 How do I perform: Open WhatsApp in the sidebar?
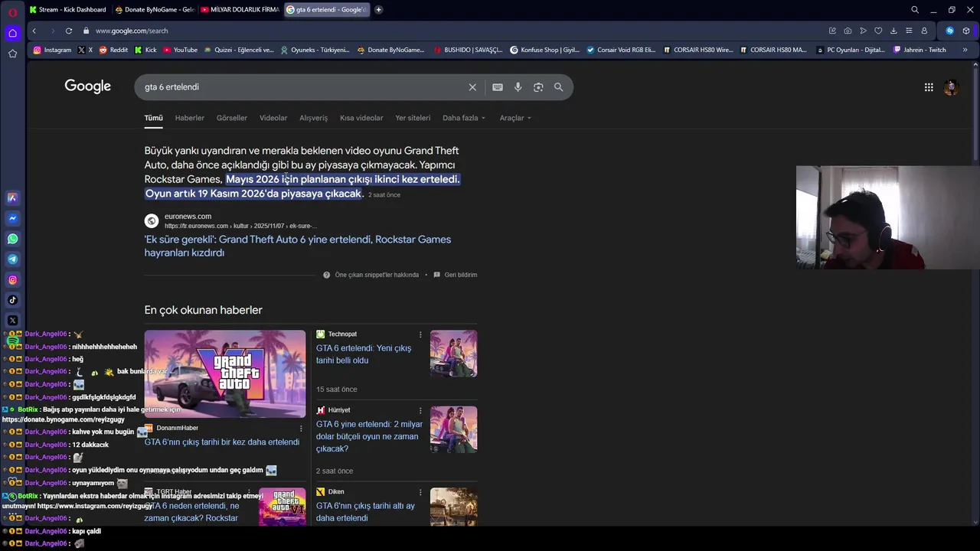(x=12, y=239)
